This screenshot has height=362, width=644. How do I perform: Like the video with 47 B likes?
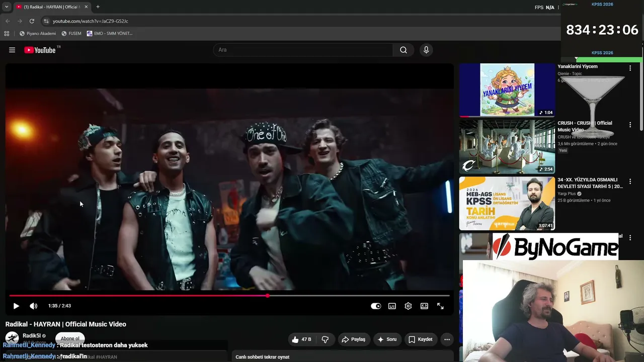[302, 339]
